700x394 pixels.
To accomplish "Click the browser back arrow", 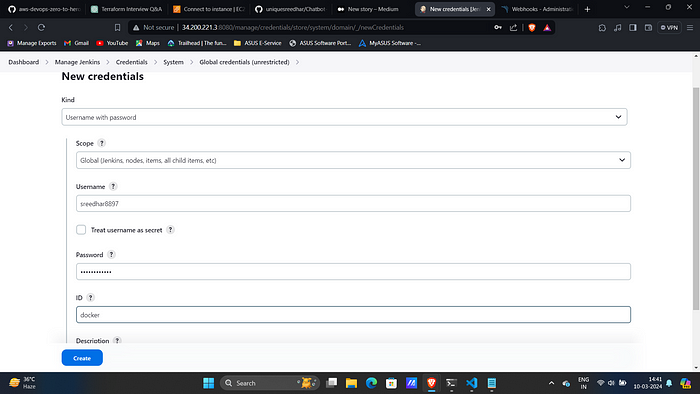I will pos(11,27).
